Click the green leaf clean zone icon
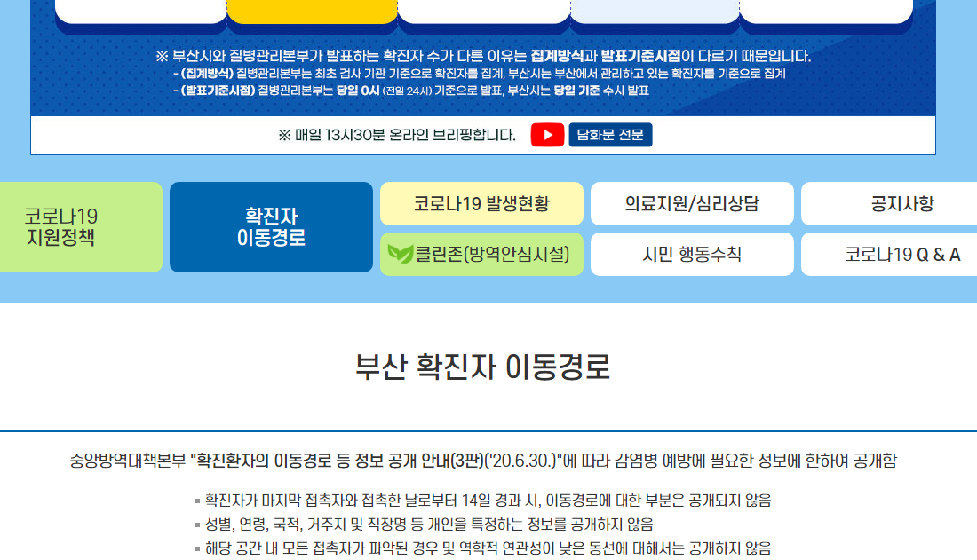 pyautogui.click(x=400, y=254)
